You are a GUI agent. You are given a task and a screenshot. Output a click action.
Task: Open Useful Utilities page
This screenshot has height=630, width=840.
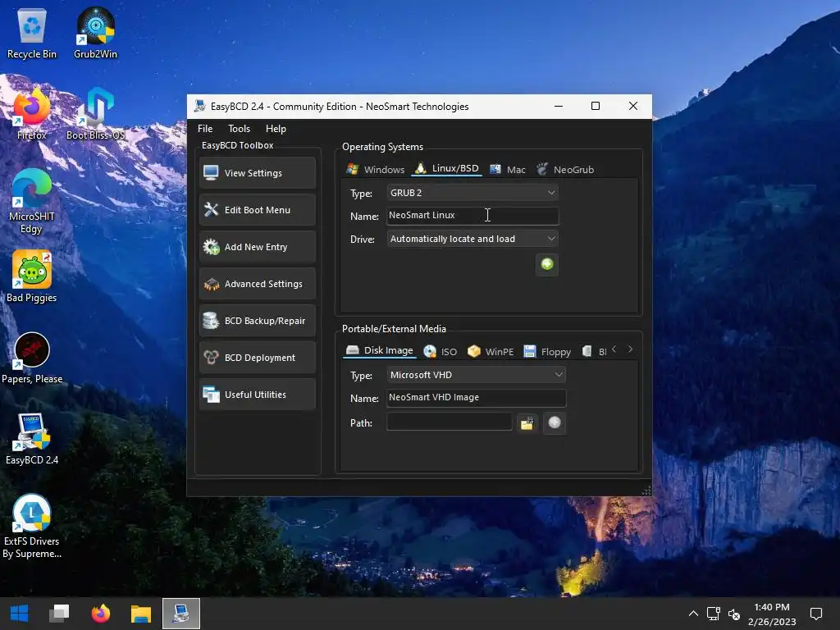coord(257,395)
